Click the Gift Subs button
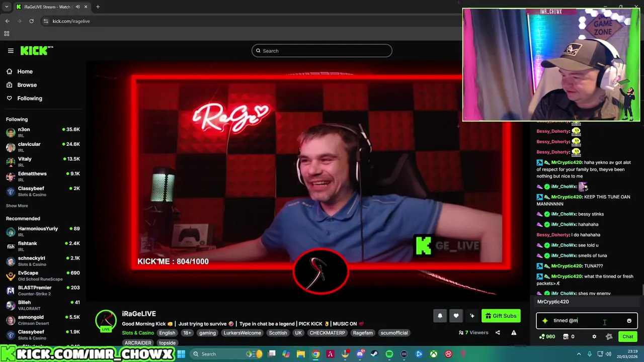The width and height of the screenshot is (644, 362). pos(501,316)
